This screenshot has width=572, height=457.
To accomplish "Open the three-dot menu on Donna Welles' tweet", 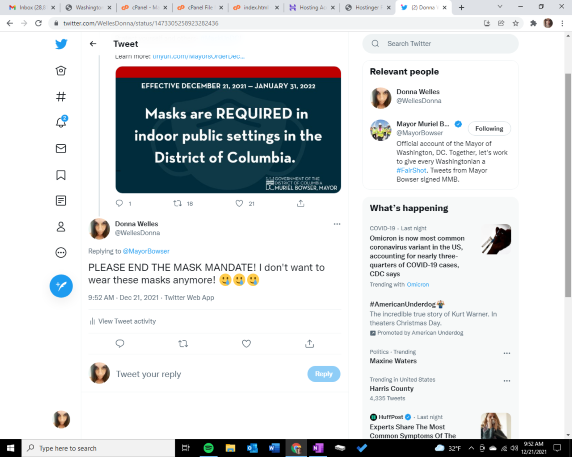I will [x=337, y=224].
